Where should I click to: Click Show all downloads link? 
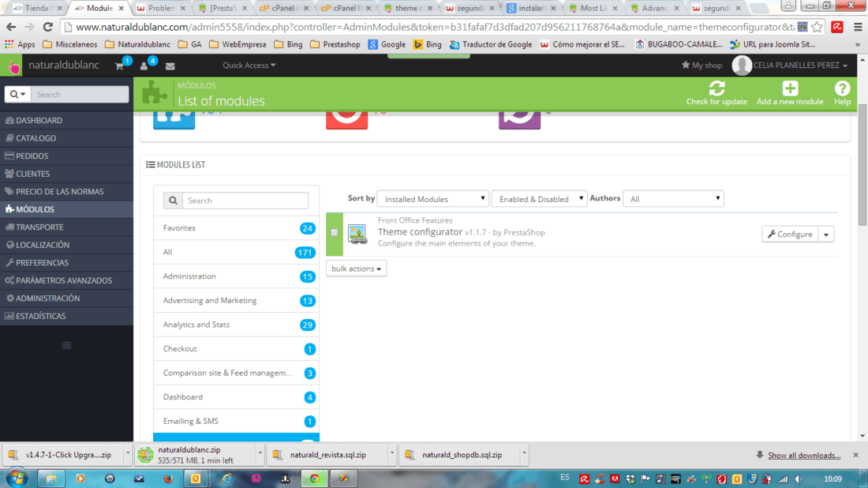point(804,456)
